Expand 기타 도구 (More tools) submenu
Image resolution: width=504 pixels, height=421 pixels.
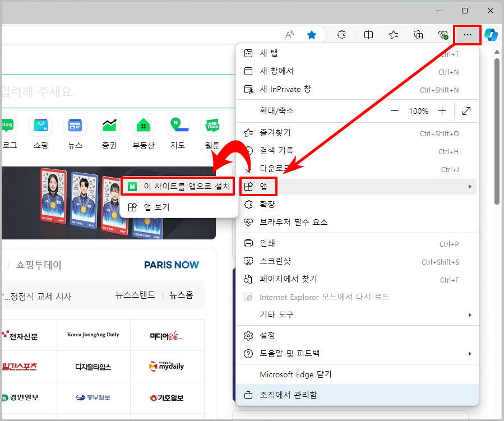[x=357, y=315]
